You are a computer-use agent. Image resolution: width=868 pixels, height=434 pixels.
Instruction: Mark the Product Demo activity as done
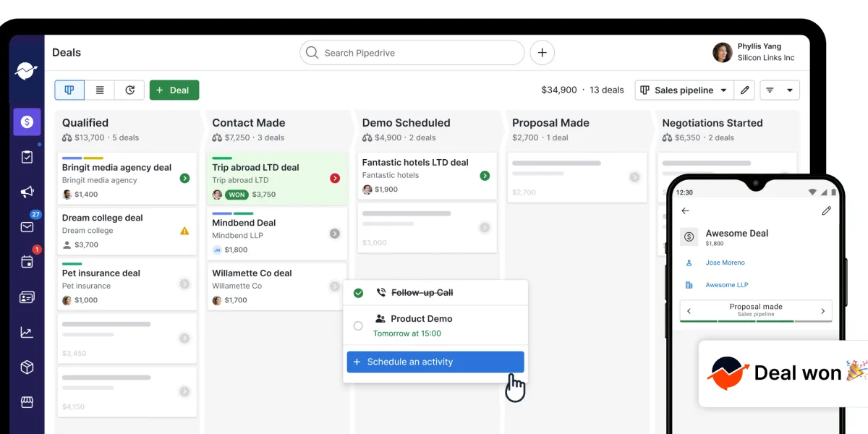click(x=358, y=326)
